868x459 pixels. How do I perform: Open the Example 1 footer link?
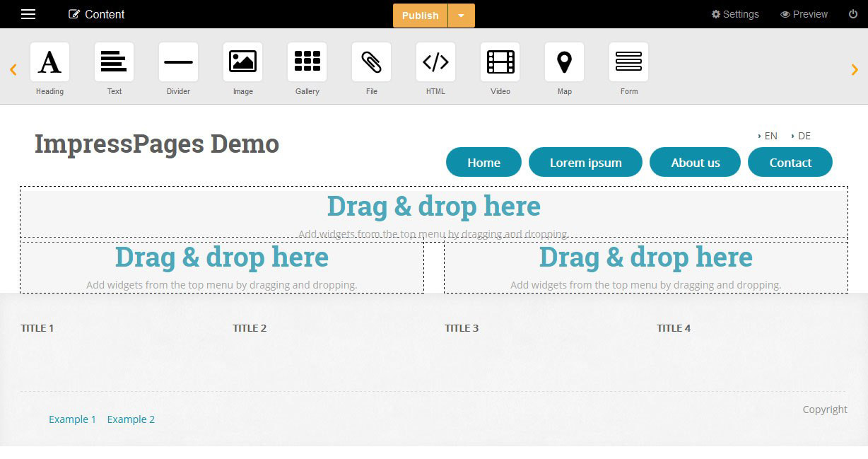(x=72, y=419)
